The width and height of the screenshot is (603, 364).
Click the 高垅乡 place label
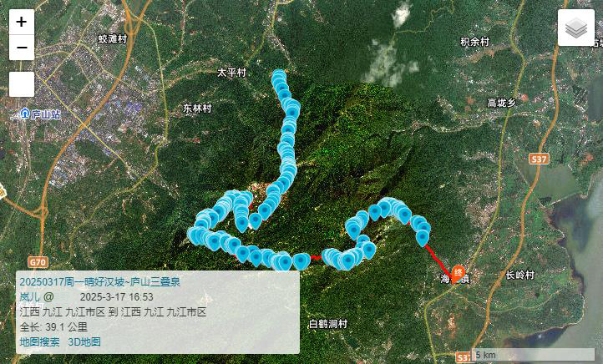click(x=501, y=103)
